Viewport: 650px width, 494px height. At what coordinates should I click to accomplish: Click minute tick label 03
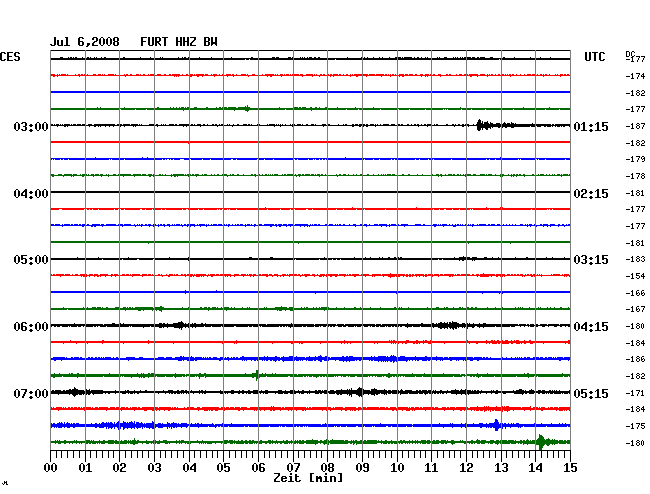(x=154, y=468)
